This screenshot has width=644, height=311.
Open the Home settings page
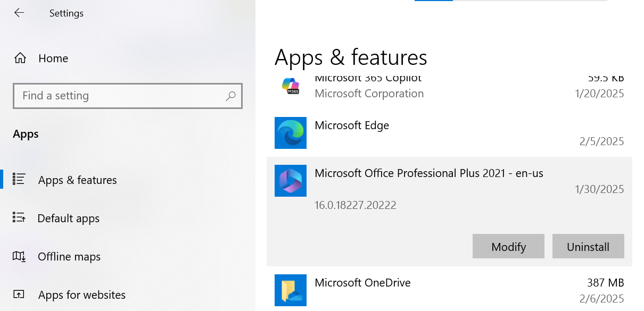coord(53,58)
